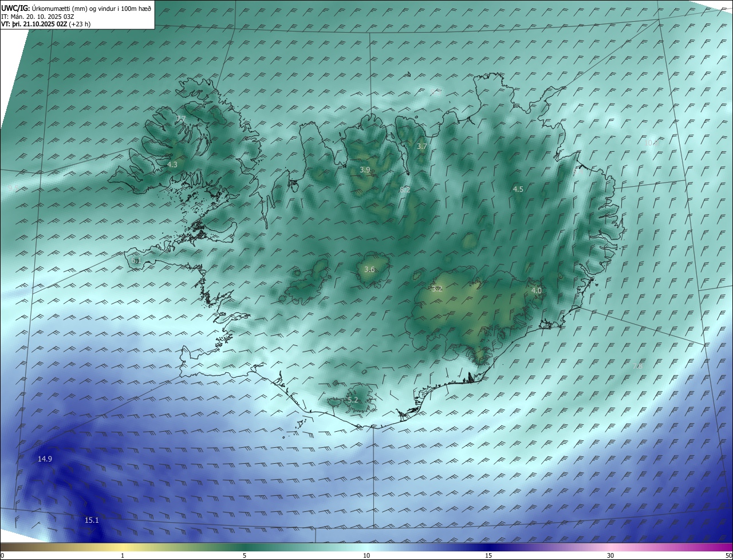Click the 3.2 value on the glacier
This screenshot has height=560, width=733.
click(438, 289)
